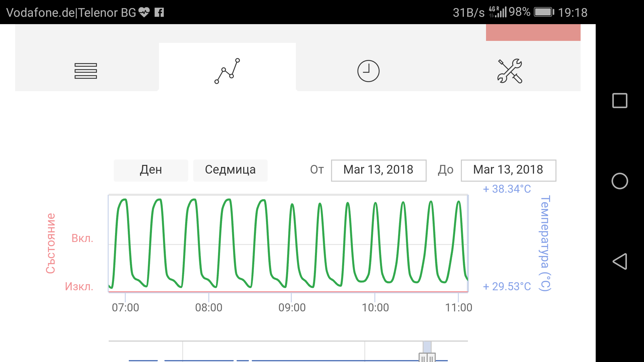Toggle day view with the Ден button
The width and height of the screenshot is (644, 362).
click(151, 170)
